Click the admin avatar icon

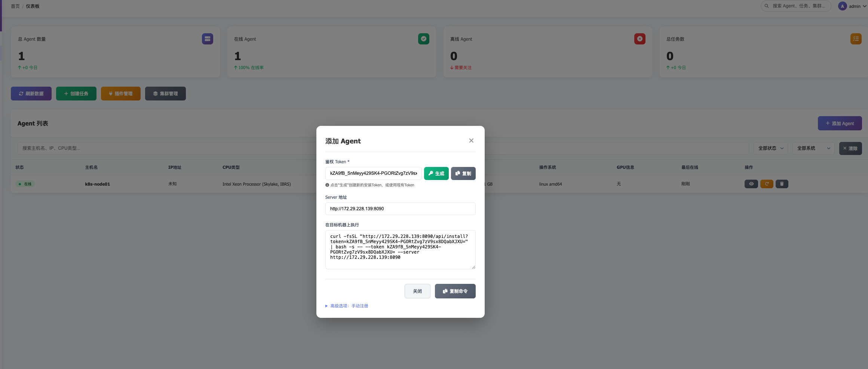pos(842,6)
